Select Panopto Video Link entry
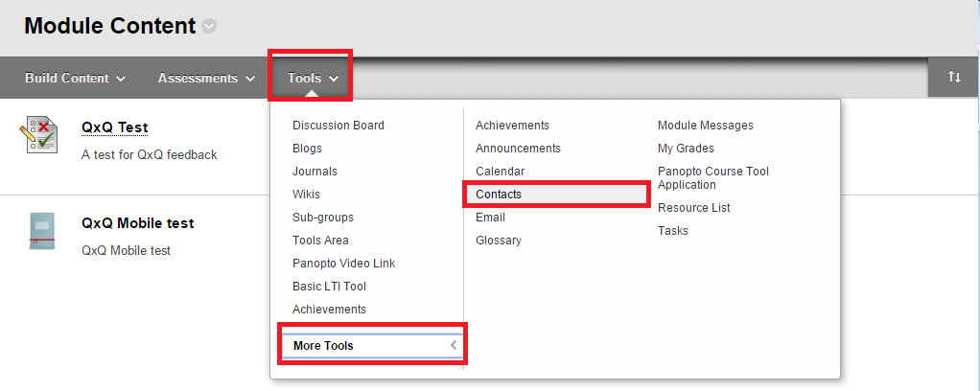The width and height of the screenshot is (980, 391). pyautogui.click(x=343, y=264)
